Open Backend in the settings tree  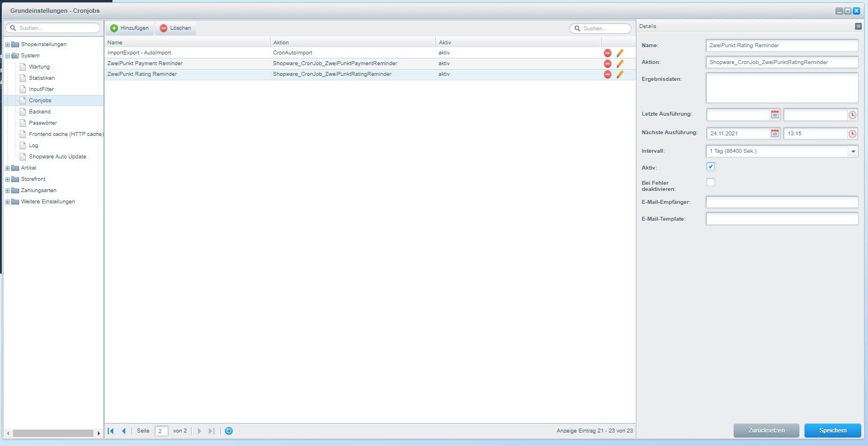[39, 112]
